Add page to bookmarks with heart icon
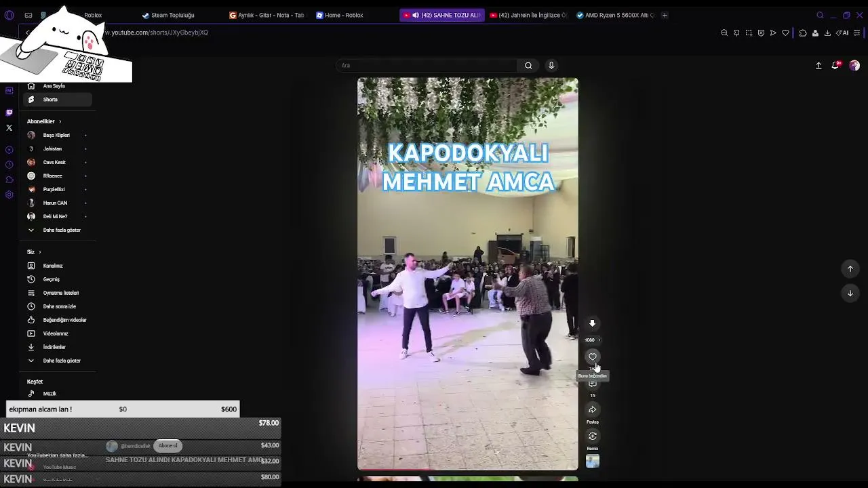Image resolution: width=868 pixels, height=488 pixels. coord(785,33)
